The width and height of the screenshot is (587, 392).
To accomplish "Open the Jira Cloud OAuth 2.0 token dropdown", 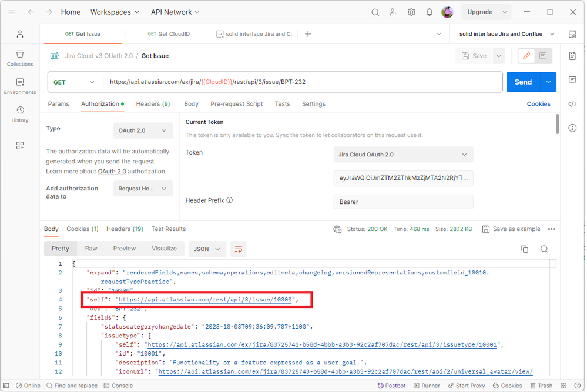I will pos(403,155).
